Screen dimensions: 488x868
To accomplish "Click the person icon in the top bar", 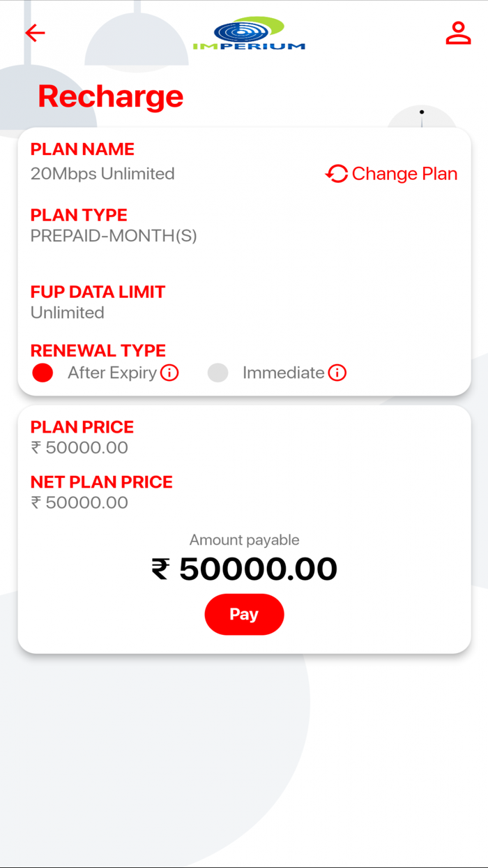I will point(458,33).
